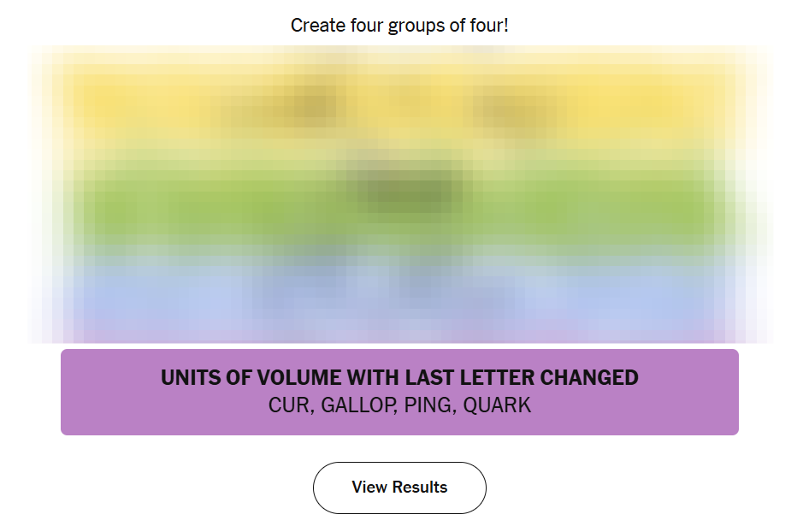Click the blurred yellow group row
This screenshot has width=809, height=532.
click(x=399, y=107)
